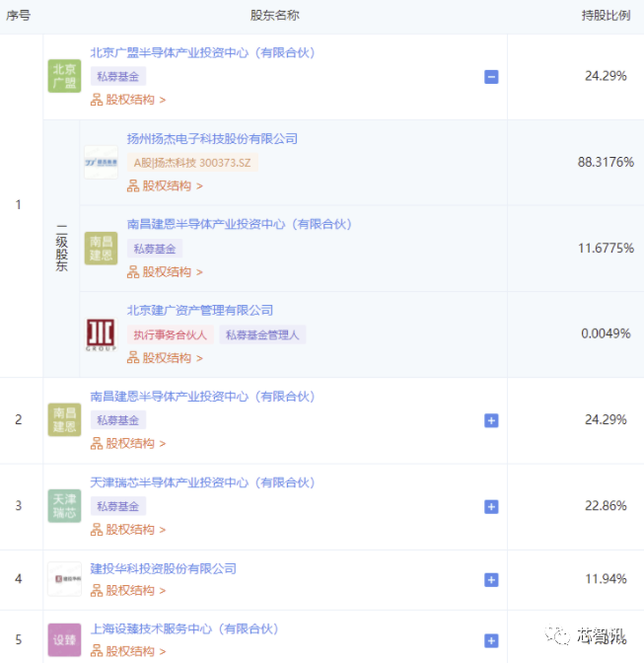The width and height of the screenshot is (644, 663).
Task: Click the 股东名称 column header
Action: point(275,16)
